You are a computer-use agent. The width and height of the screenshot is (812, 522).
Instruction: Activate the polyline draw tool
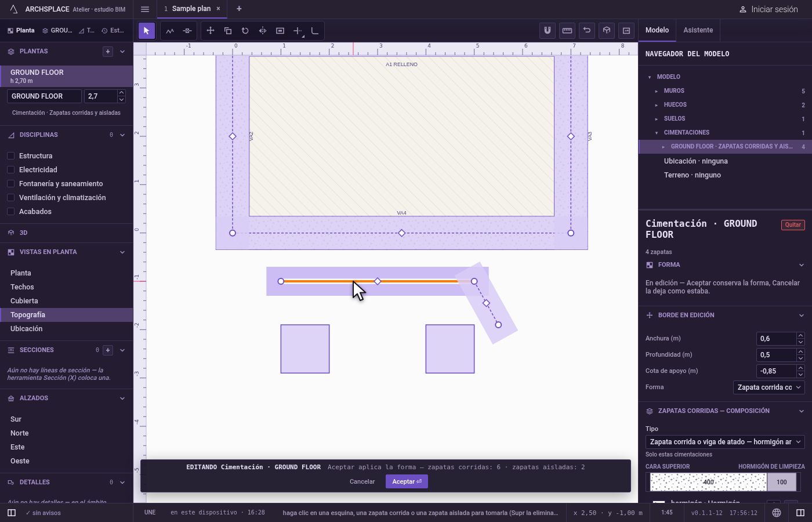(x=170, y=31)
